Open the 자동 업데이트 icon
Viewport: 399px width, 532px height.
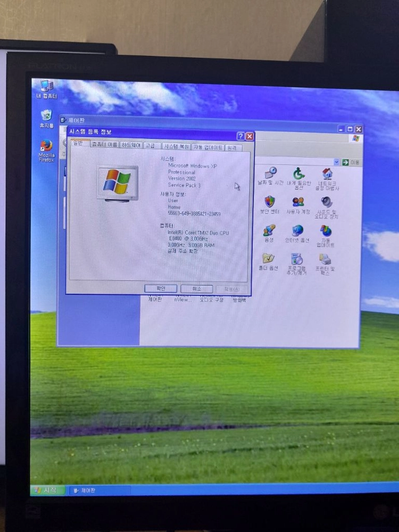point(326,236)
